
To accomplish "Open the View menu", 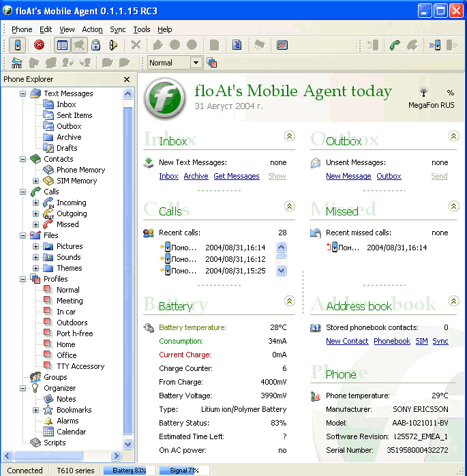I will click(x=67, y=29).
